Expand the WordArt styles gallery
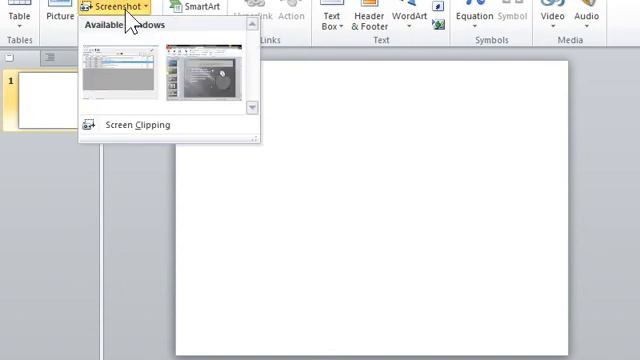This screenshot has width=640, height=360. pos(409,16)
